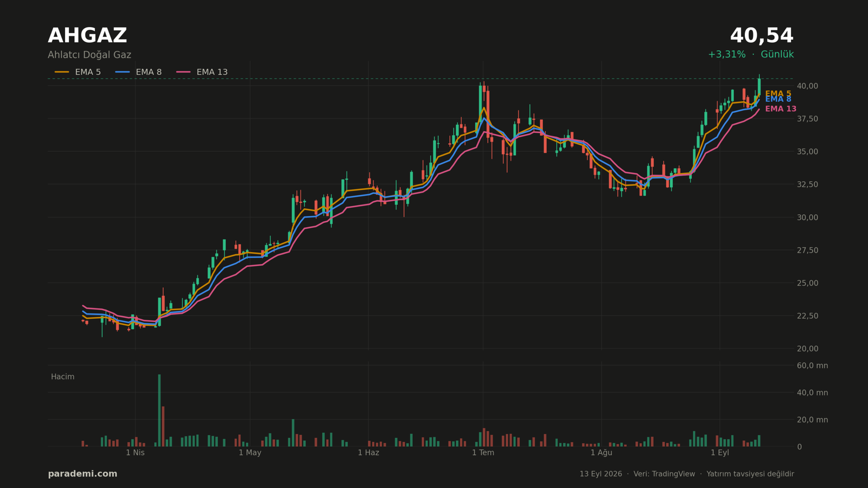Click the EMA 8 legend entry
The height and width of the screenshot is (488, 868).
click(138, 72)
